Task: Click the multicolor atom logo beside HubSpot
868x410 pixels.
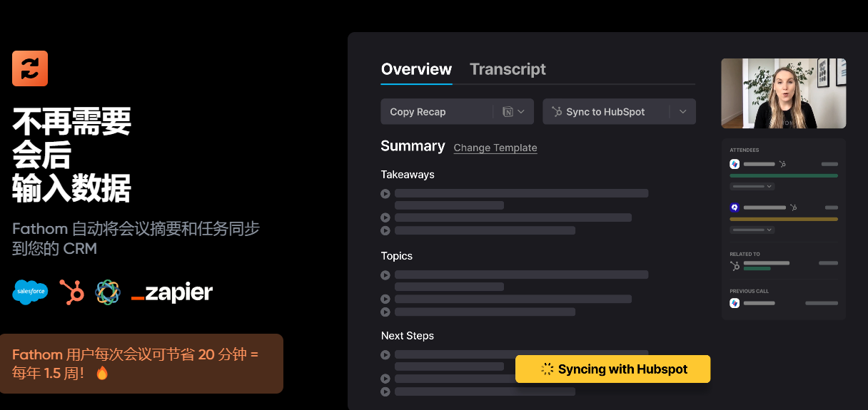Action: tap(108, 292)
